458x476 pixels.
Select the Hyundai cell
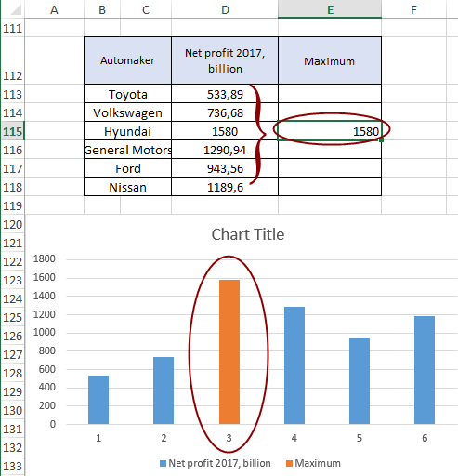pos(127,131)
